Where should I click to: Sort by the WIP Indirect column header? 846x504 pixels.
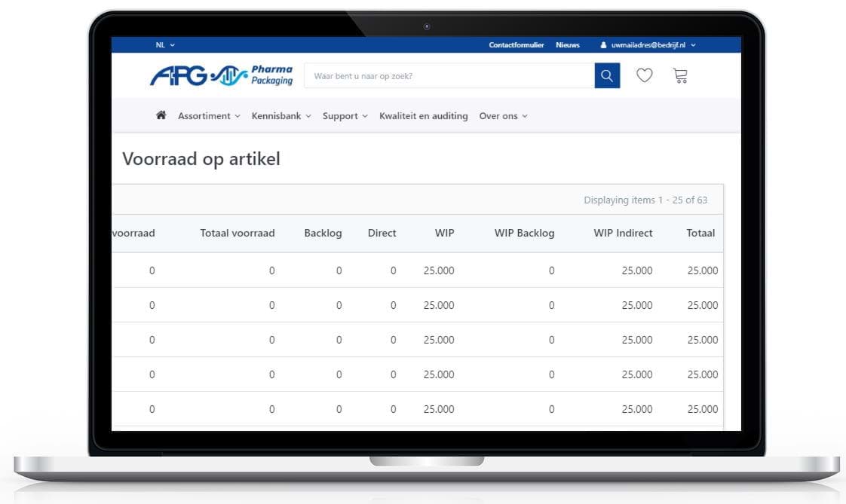[623, 233]
